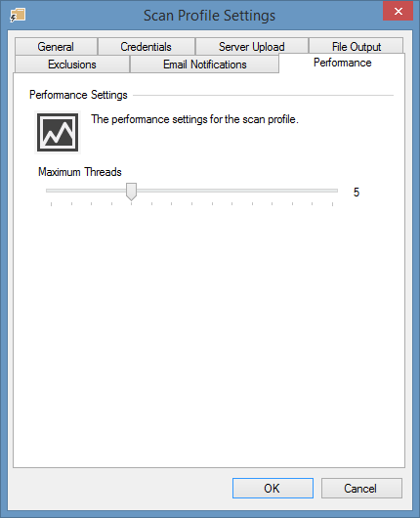Click the performance settings description text
420x518 pixels.
[194, 119]
